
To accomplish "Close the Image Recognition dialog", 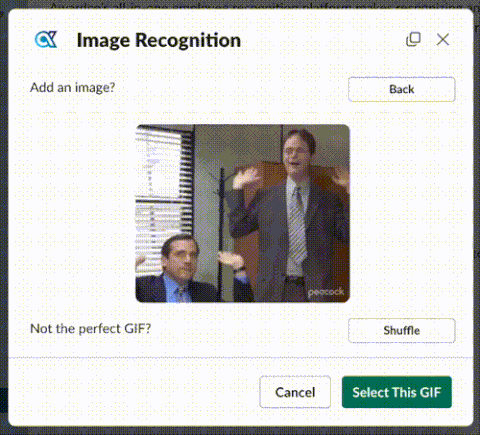I will [443, 40].
